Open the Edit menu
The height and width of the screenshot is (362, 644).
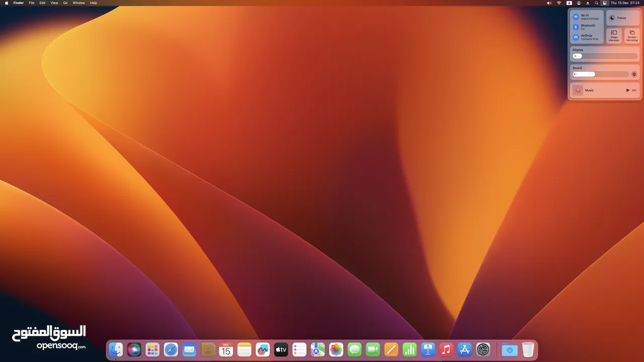pyautogui.click(x=42, y=3)
